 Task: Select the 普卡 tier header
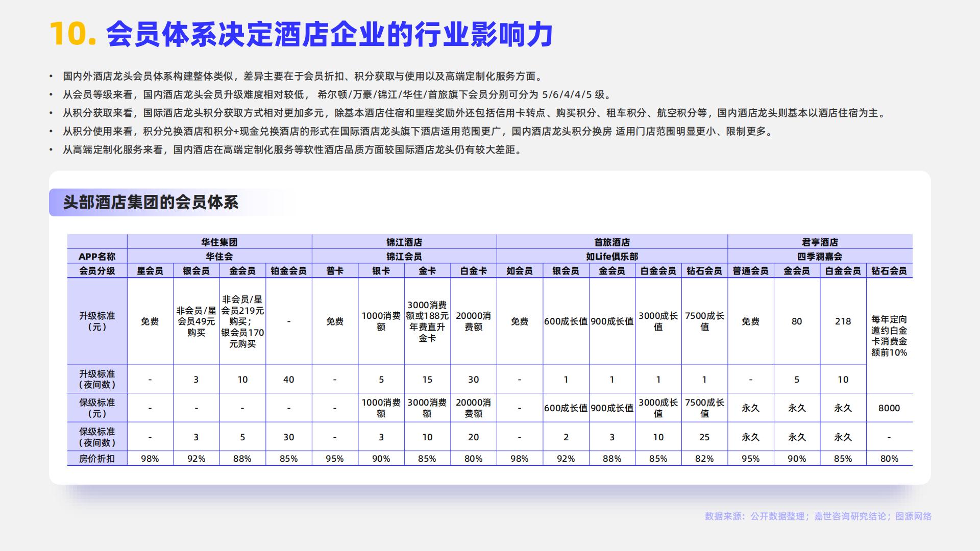click(335, 270)
